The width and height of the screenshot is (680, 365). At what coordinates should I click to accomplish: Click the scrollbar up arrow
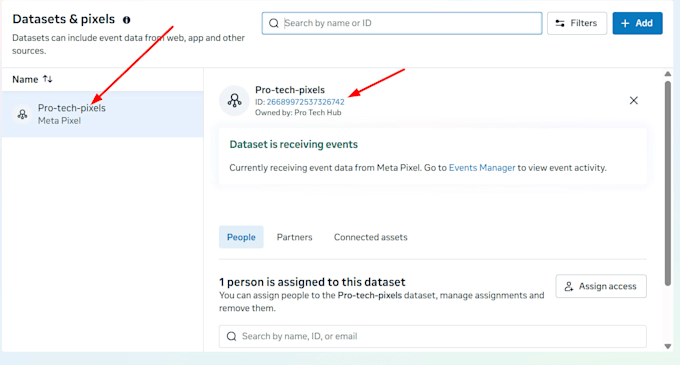[x=668, y=74]
